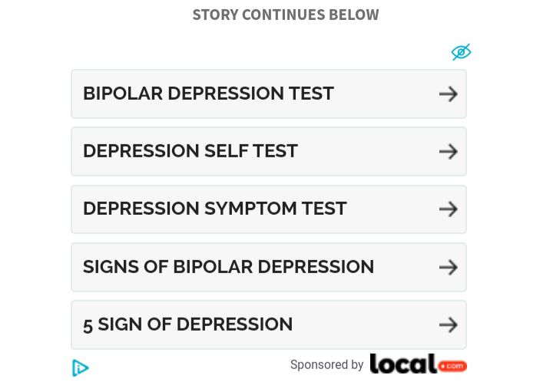
Task: Click arrow icon beside Bipolar Depression Test
Action: click(449, 94)
